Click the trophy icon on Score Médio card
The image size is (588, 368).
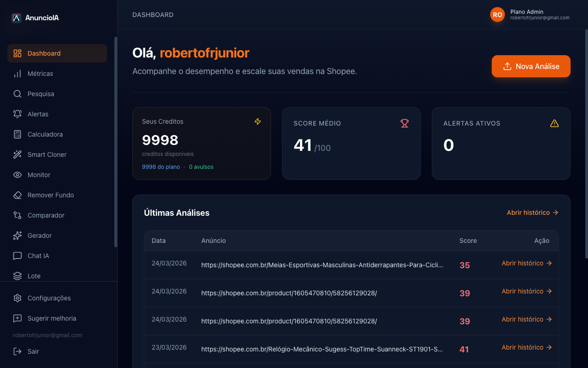[x=404, y=123]
